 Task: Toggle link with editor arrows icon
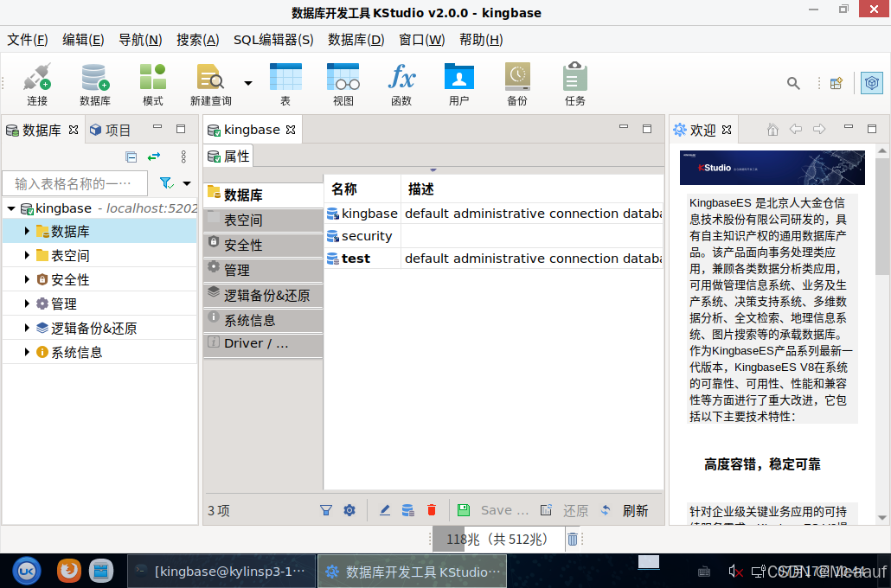pos(154,157)
